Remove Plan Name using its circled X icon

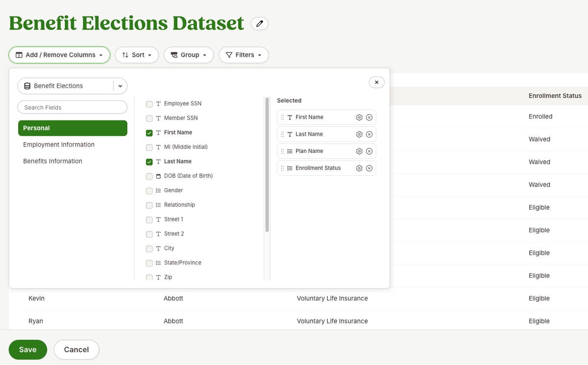click(369, 151)
